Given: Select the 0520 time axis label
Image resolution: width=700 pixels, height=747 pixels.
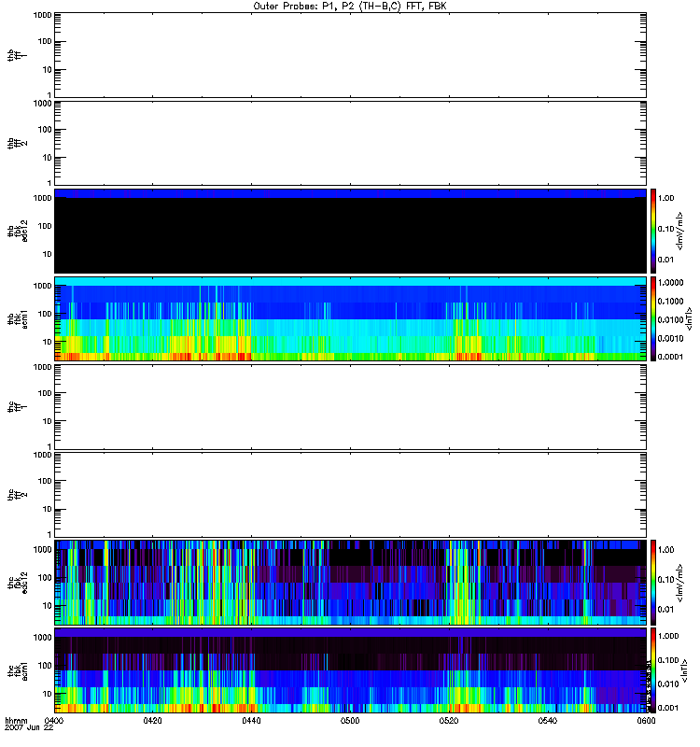Looking at the screenshot, I should (x=449, y=720).
